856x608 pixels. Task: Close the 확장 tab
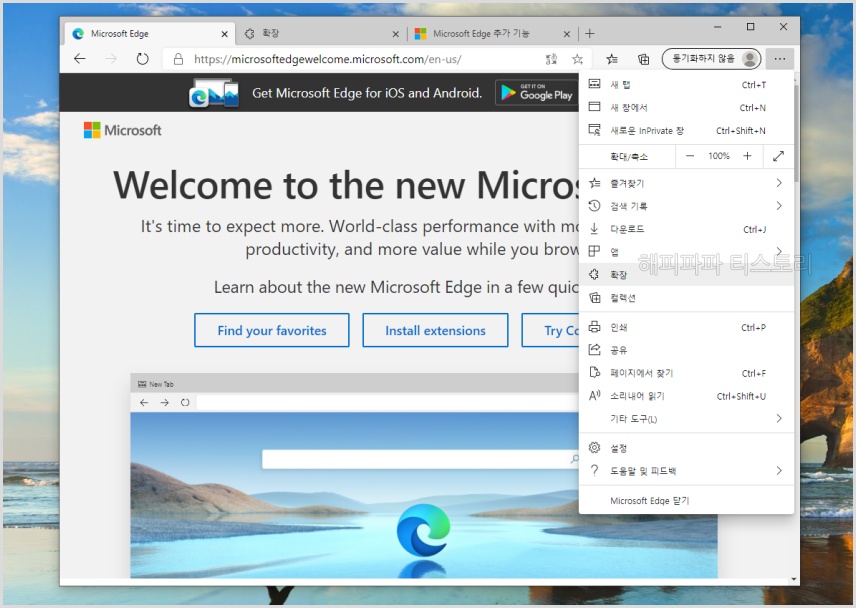click(x=396, y=34)
